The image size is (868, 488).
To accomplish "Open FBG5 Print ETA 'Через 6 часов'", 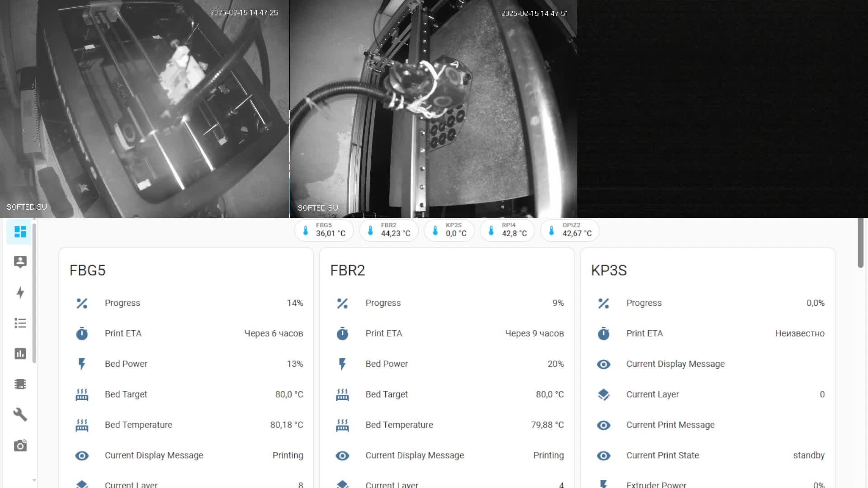I will pos(274,333).
